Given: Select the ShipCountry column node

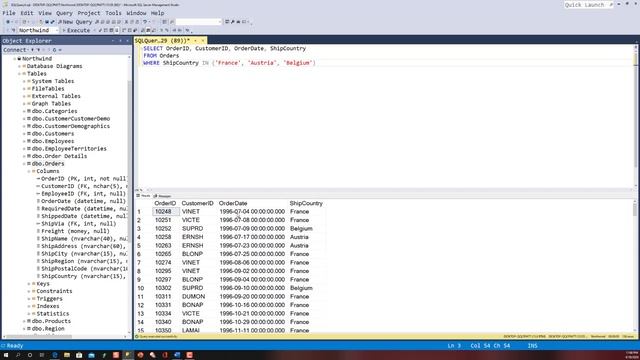Looking at the screenshot, I should (83, 276).
